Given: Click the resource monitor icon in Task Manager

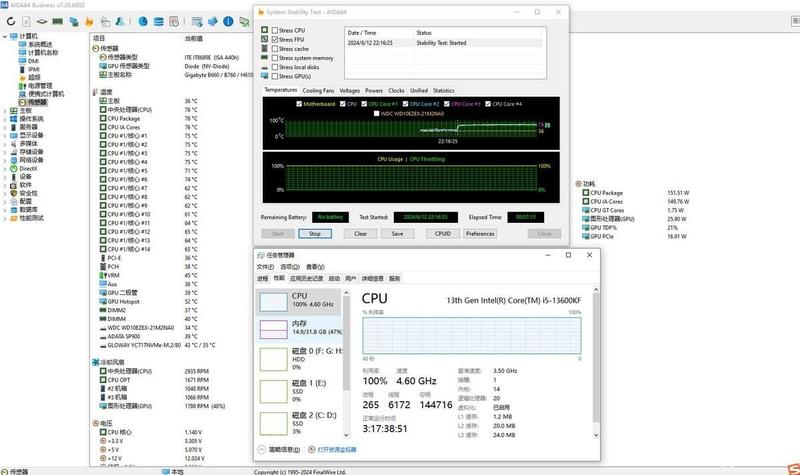Looking at the screenshot, I should [312, 449].
